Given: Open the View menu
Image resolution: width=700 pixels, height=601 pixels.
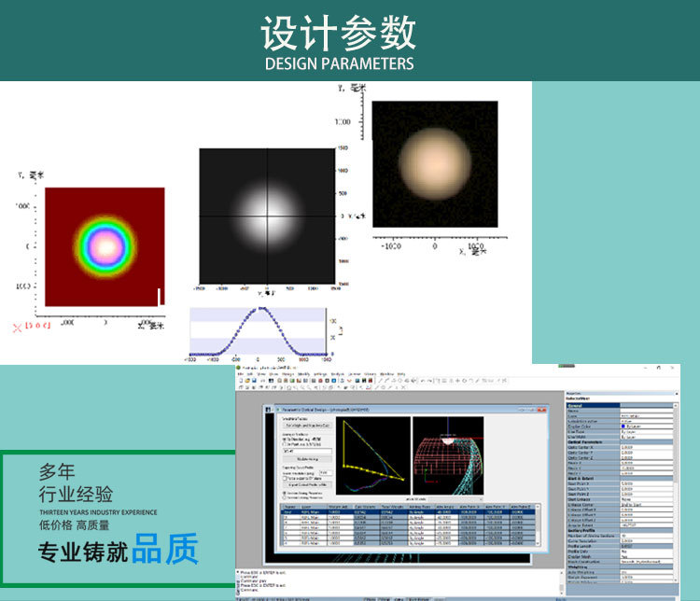Looking at the screenshot, I should (x=261, y=374).
